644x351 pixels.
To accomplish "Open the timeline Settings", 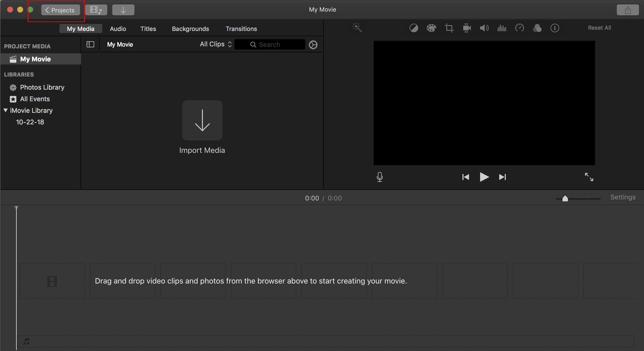I will pos(623,197).
